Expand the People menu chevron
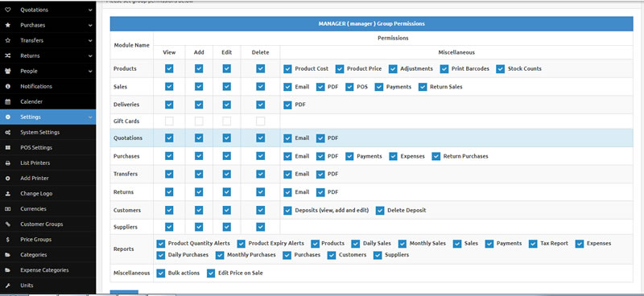Viewport: 644px width, 296px height. (90, 71)
